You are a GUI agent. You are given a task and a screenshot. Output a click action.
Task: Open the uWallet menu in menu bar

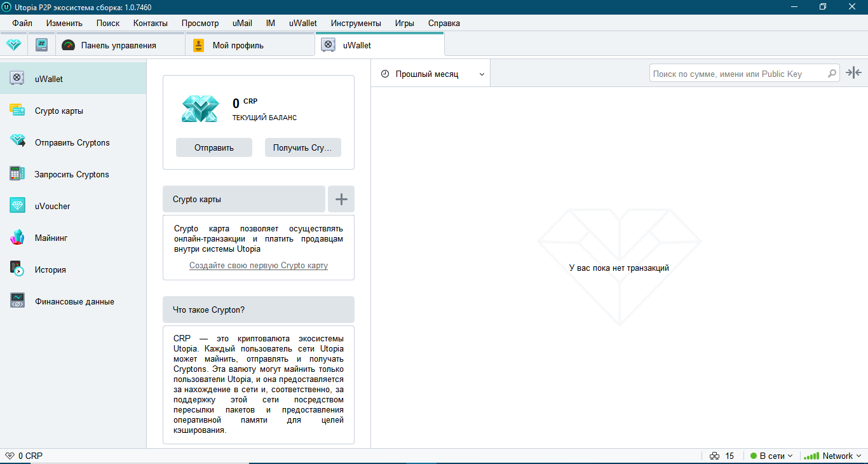pos(303,23)
